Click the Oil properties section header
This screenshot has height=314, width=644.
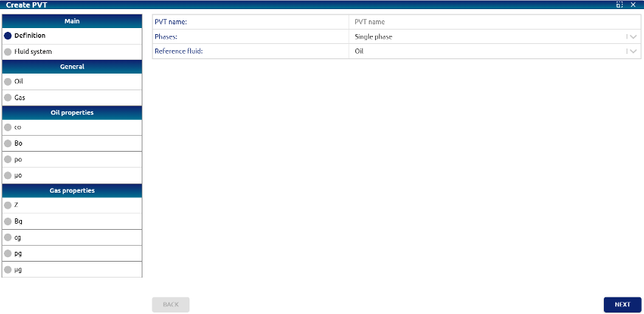72,112
